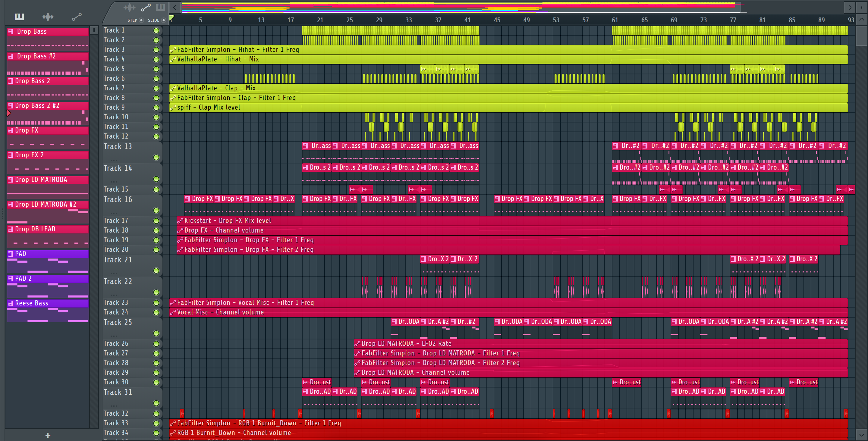The width and height of the screenshot is (868, 441).
Task: Click the Reese Bass pattern icon
Action: [x=11, y=303]
